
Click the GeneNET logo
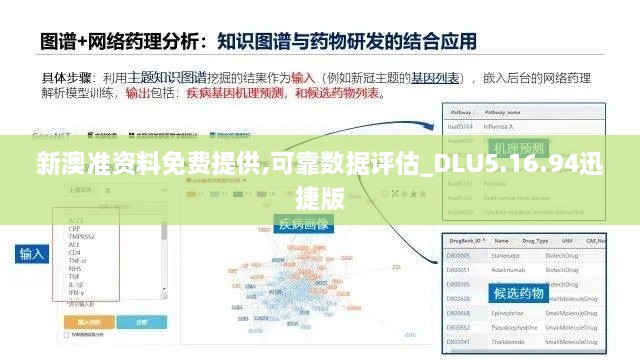pos(51,136)
